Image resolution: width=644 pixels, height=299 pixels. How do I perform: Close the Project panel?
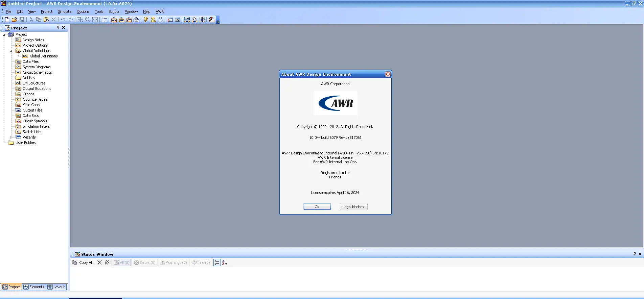pos(64,28)
